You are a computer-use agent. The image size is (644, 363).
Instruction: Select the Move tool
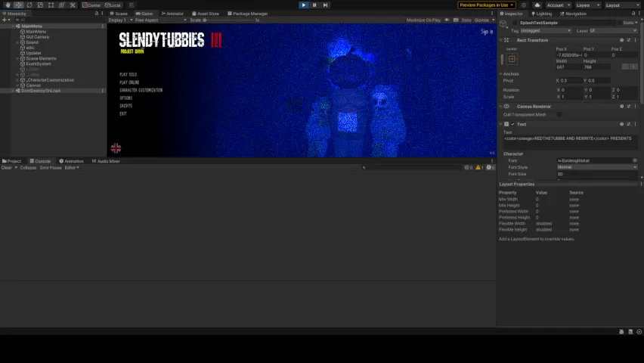[18, 5]
